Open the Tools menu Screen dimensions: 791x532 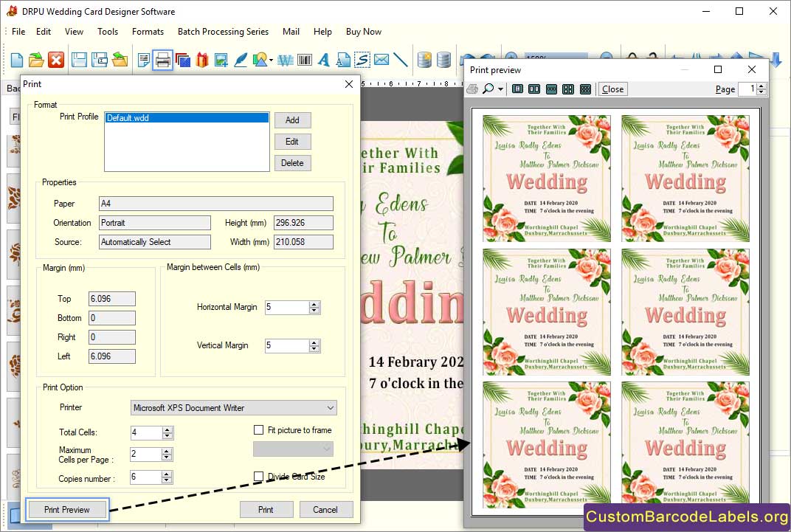108,31
